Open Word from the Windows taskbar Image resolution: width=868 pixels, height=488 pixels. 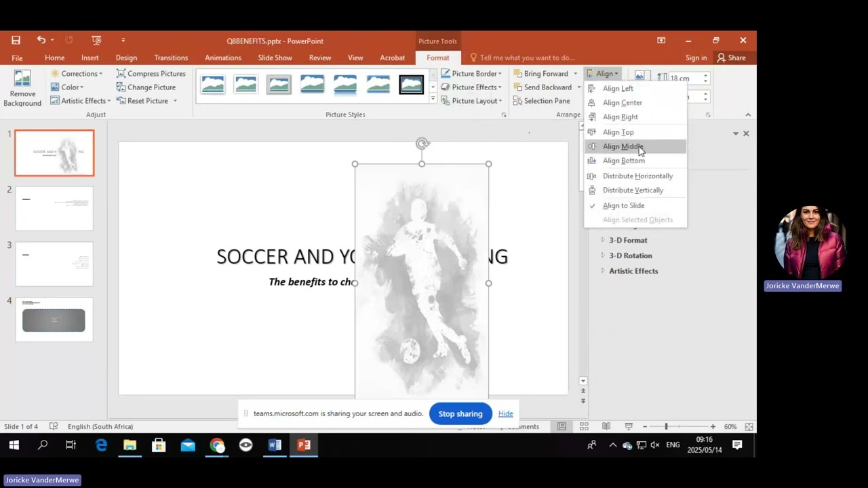click(275, 445)
